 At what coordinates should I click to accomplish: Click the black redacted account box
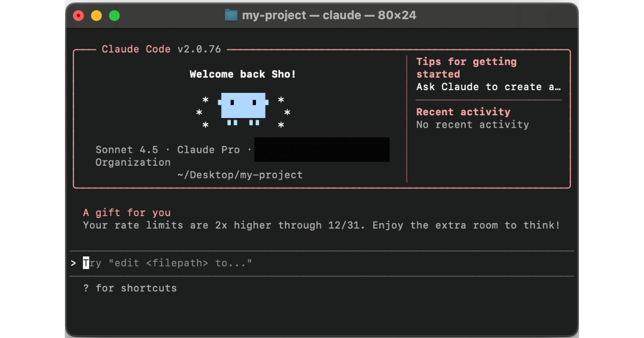click(321, 150)
